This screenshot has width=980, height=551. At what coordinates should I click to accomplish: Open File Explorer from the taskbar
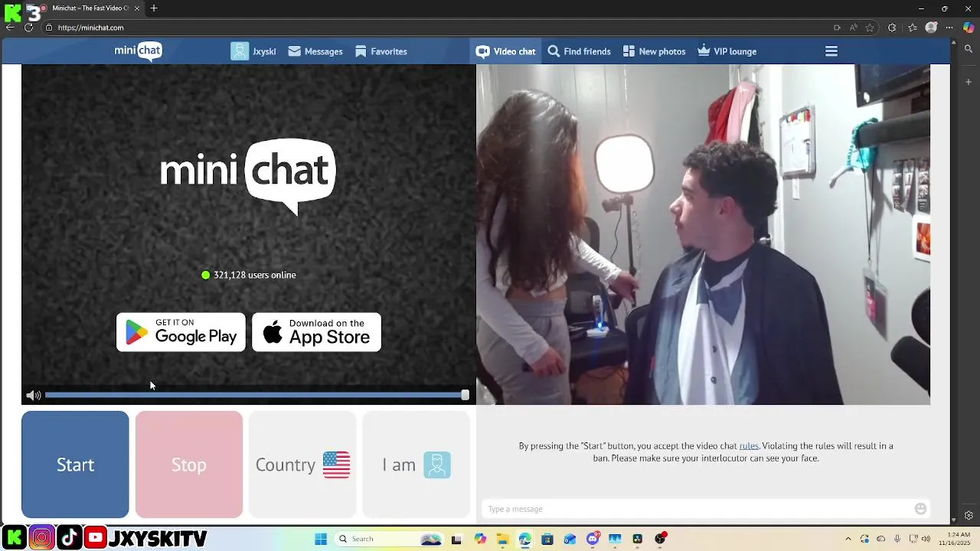[x=502, y=539]
